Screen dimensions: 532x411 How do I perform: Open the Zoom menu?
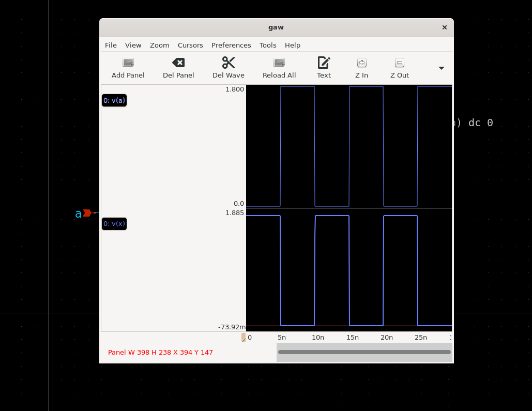tap(159, 45)
